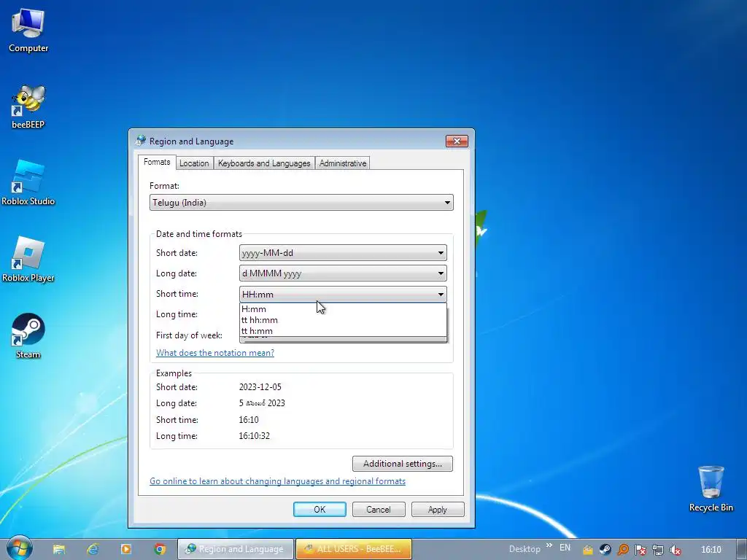Image resolution: width=747 pixels, height=560 pixels.
Task: Click the Additional settings button
Action: (403, 464)
